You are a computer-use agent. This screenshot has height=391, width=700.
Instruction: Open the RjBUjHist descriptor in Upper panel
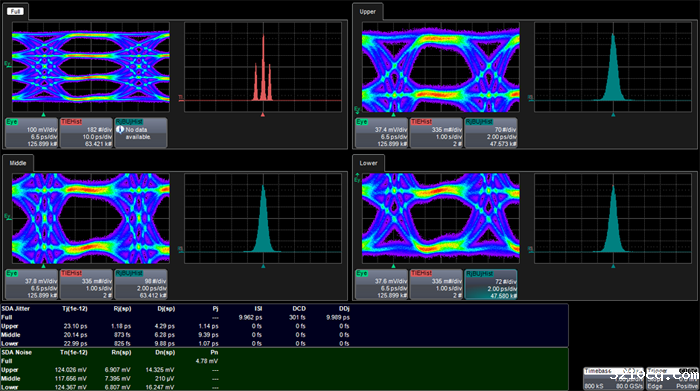491,133
